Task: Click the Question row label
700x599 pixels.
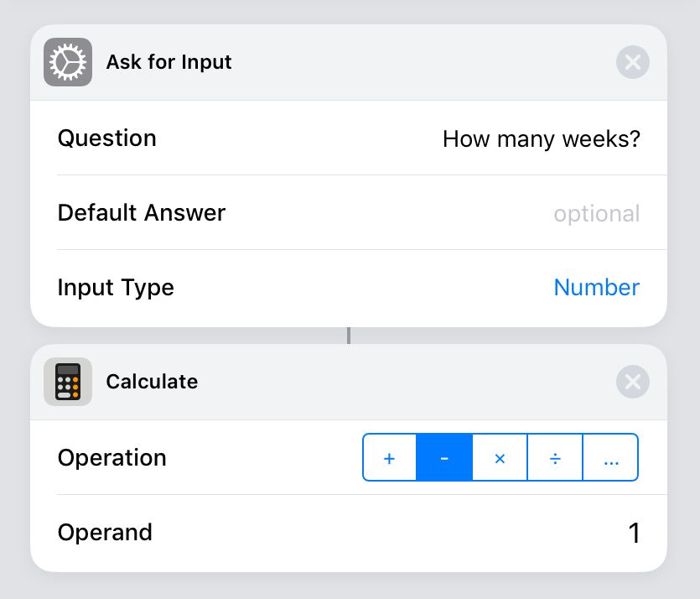Action: click(107, 138)
